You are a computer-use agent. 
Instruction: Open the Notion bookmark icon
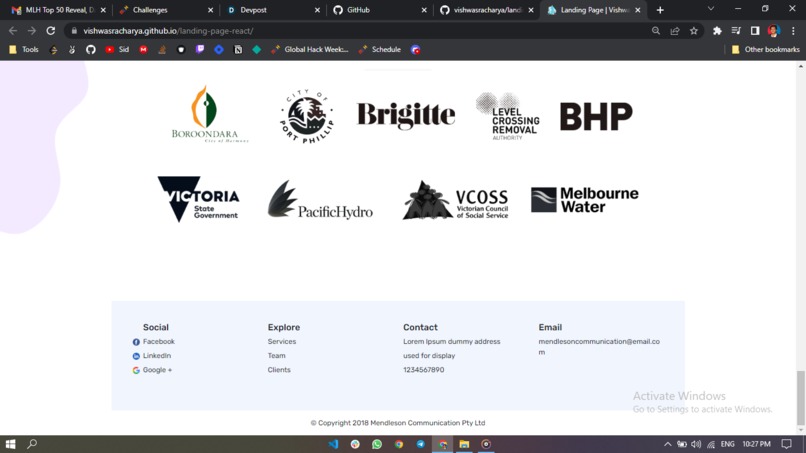point(238,49)
